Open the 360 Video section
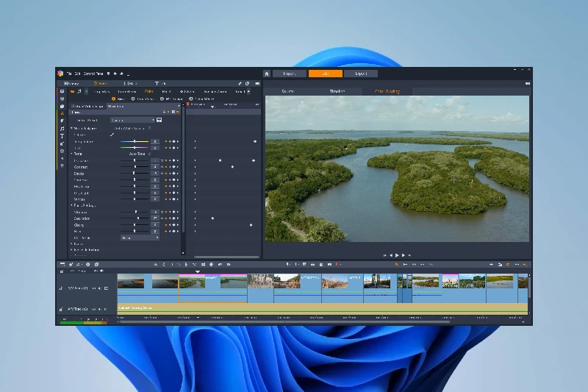This screenshot has height=392, width=588. (x=187, y=91)
